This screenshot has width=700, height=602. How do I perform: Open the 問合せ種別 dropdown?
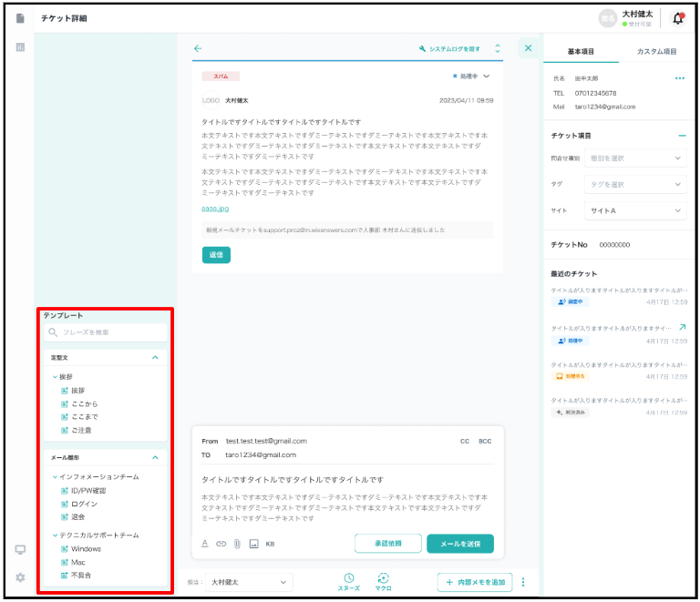(x=634, y=158)
